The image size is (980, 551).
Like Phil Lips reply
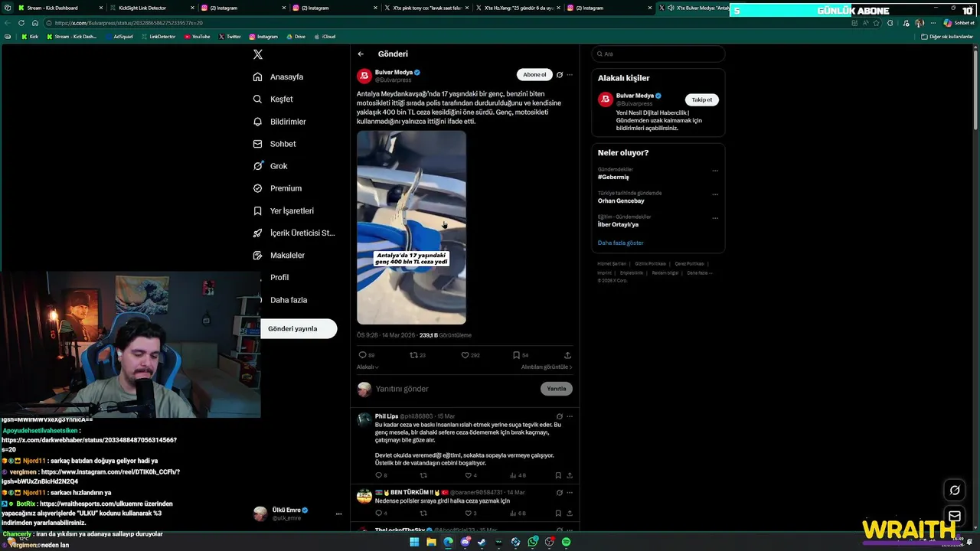coord(470,475)
